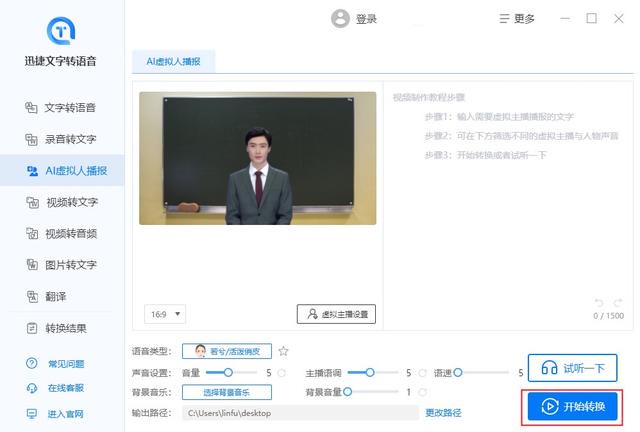Open the 语音类型 voice selector
Image resolution: width=640 pixels, height=432 pixels.
[227, 351]
